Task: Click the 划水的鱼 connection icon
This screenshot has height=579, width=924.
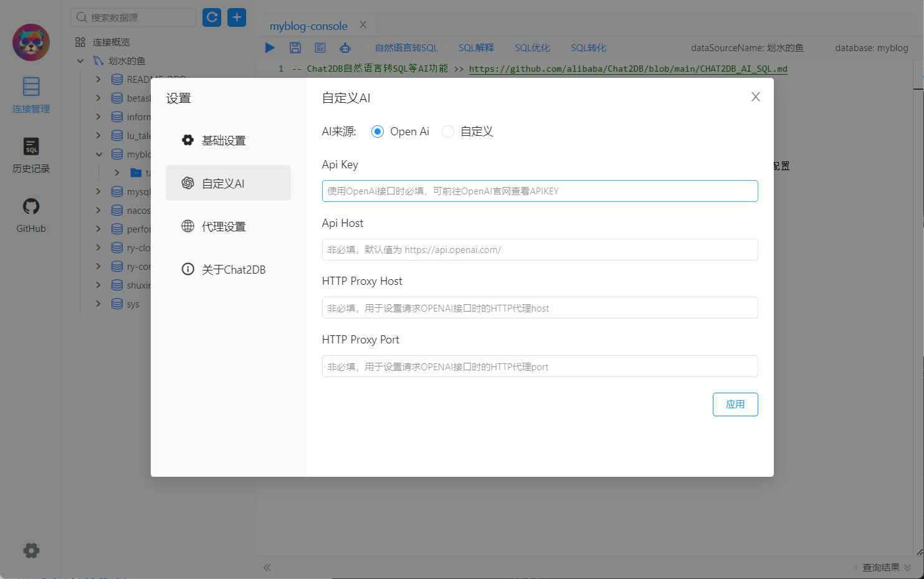Action: click(x=98, y=61)
